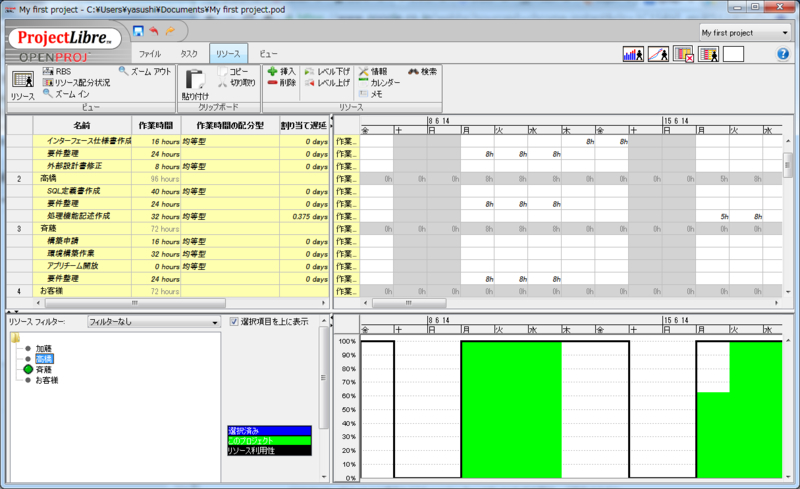
Task: Click the red 削除 delete button
Action: pos(282,83)
